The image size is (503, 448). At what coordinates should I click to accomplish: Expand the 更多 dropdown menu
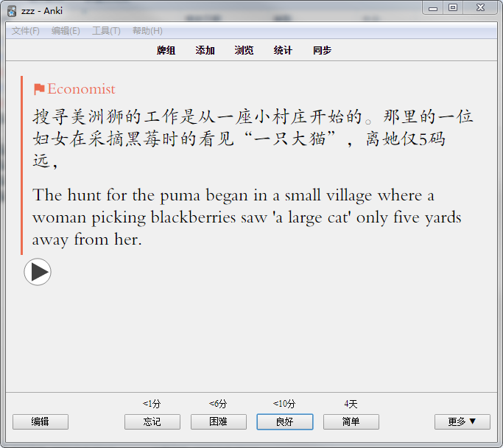point(462,421)
